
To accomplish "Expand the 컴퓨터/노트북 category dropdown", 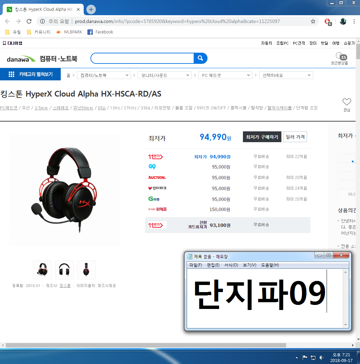I will coord(103,76).
